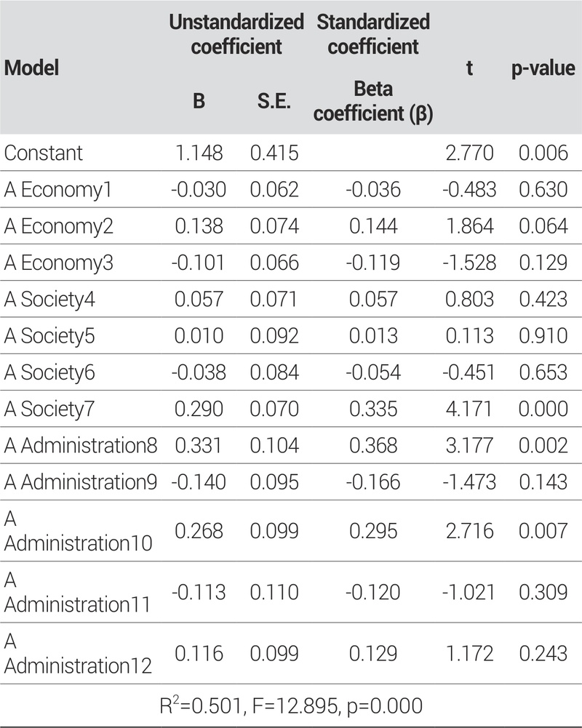
Task: Click A Society7 t value 4.171
Action: (469, 409)
